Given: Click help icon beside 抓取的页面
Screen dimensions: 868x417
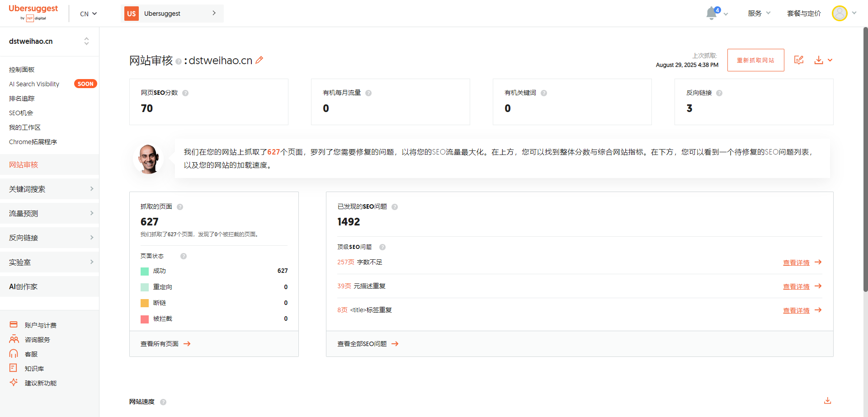Looking at the screenshot, I should (x=180, y=207).
